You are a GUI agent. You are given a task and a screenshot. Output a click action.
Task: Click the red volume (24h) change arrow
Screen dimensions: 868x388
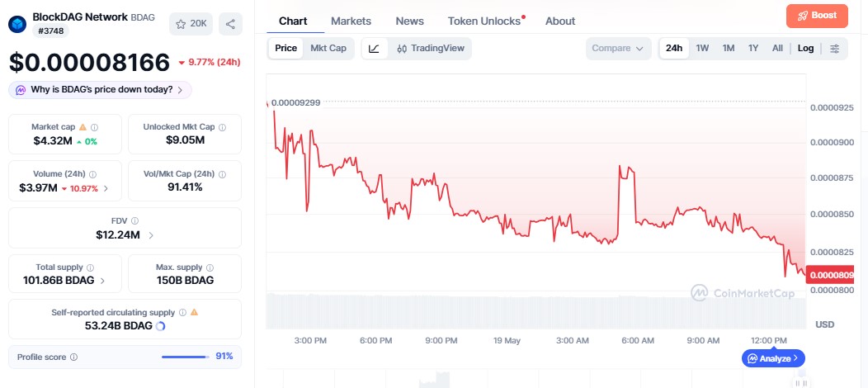(64, 189)
